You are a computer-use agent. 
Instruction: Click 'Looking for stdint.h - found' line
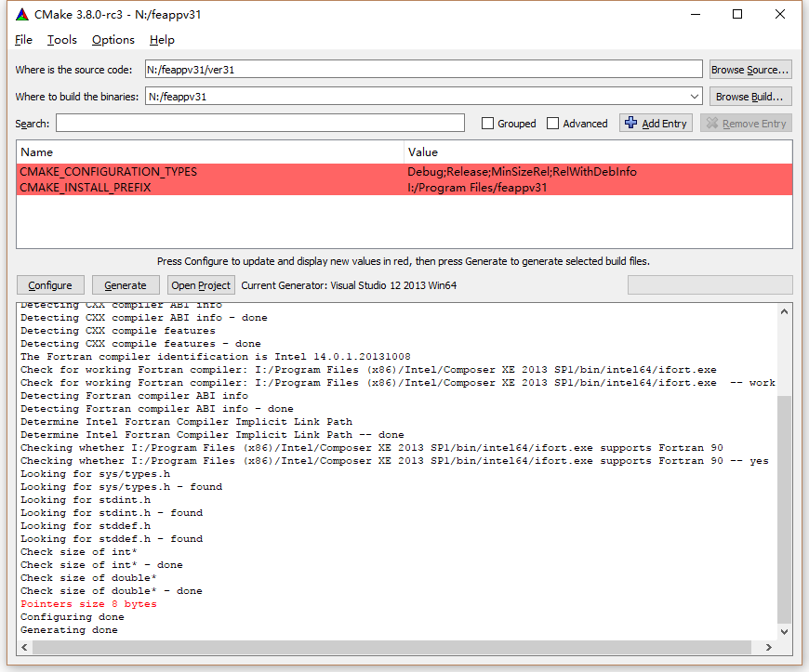click(x=112, y=513)
